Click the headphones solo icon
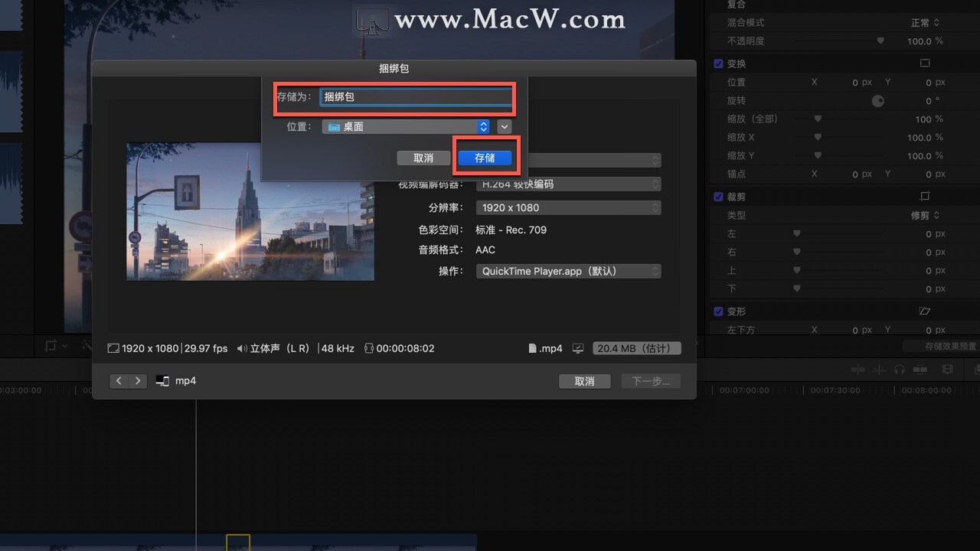The image size is (980, 551). pyautogui.click(x=900, y=369)
